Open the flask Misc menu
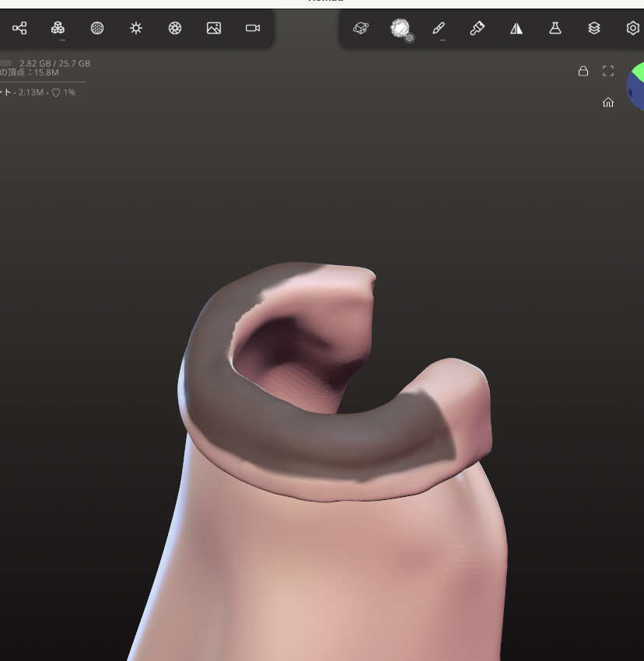644x661 pixels. point(555,28)
